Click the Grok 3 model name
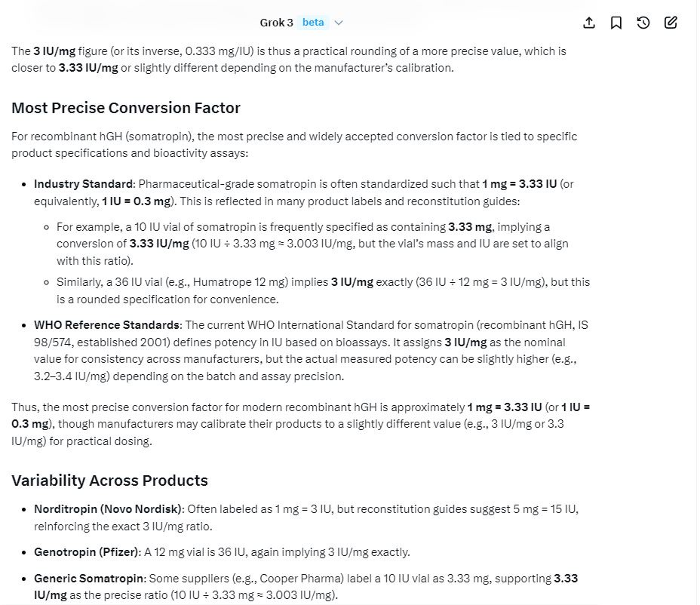 click(276, 23)
